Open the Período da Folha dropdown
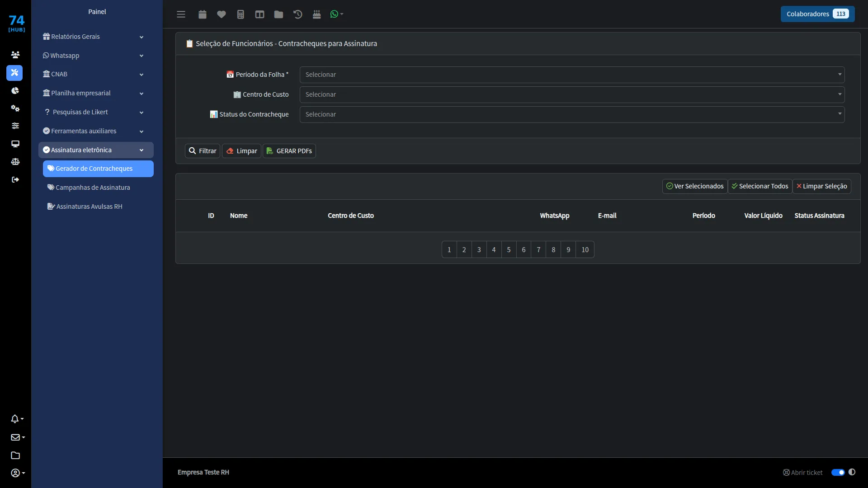This screenshot has width=868, height=488. (x=572, y=75)
